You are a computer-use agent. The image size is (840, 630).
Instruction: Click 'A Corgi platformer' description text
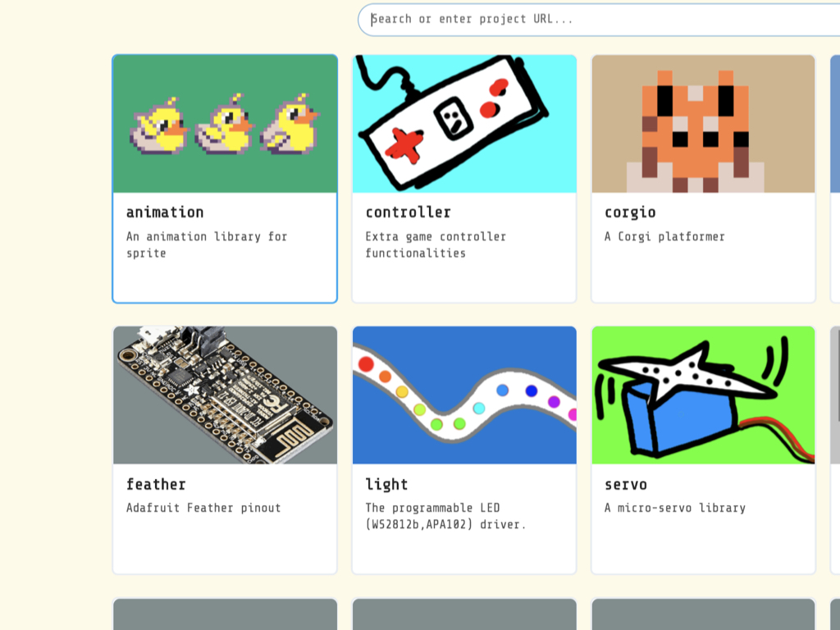(x=664, y=237)
